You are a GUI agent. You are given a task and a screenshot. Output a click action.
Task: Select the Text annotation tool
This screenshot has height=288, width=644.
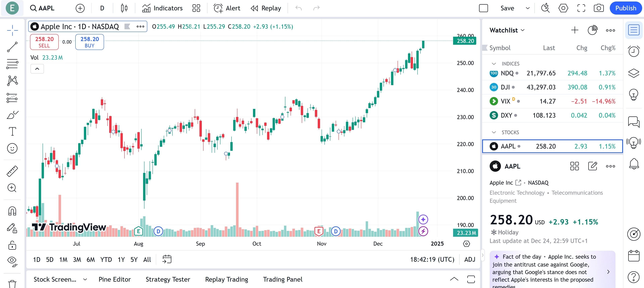tap(12, 131)
